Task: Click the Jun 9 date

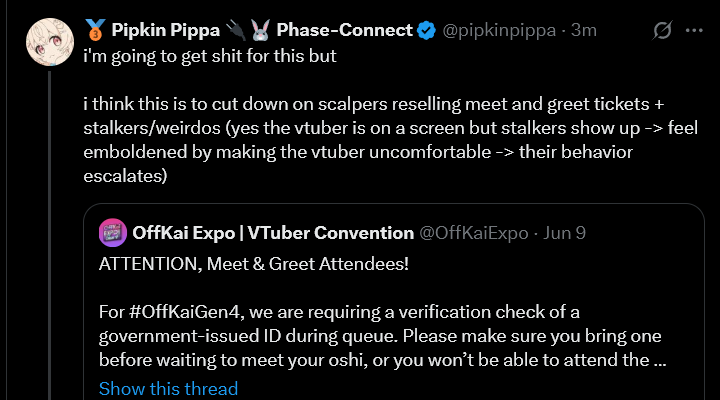Action: point(563,233)
